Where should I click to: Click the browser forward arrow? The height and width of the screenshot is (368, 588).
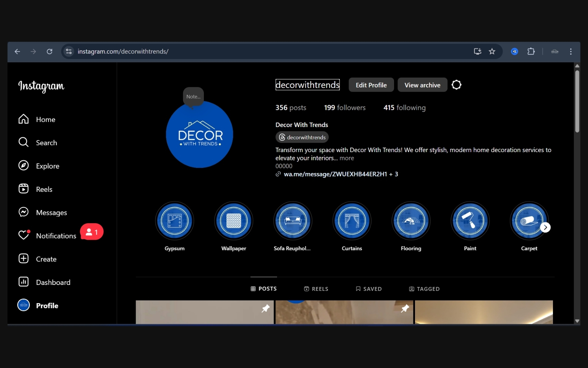coord(33,51)
